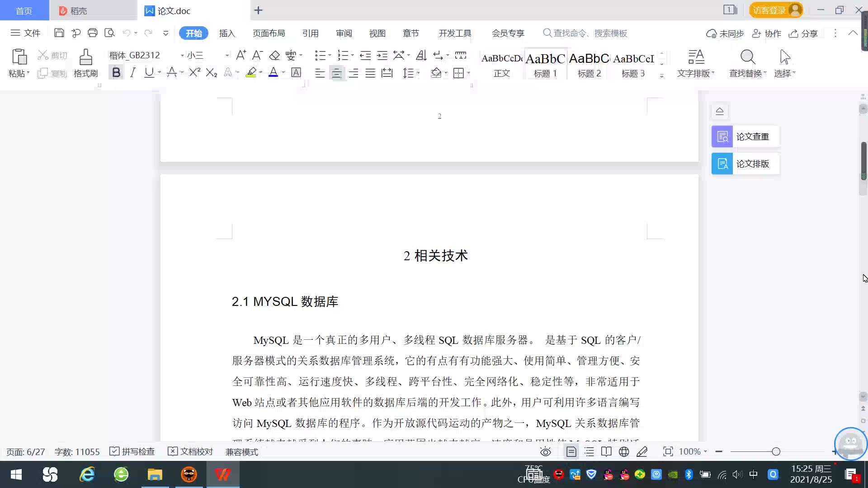Align text left

[x=320, y=73]
